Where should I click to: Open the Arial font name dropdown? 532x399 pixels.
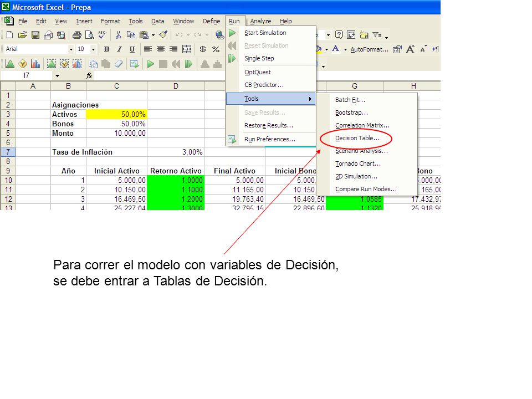click(x=71, y=49)
